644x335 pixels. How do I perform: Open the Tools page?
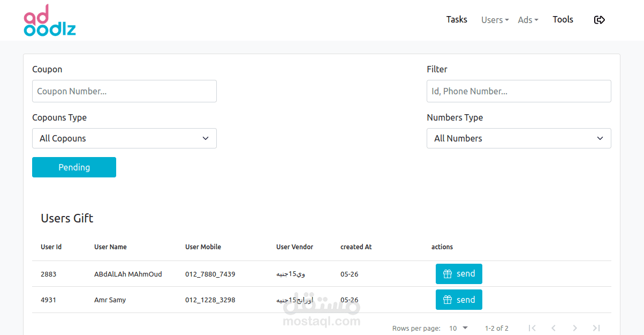tap(563, 19)
